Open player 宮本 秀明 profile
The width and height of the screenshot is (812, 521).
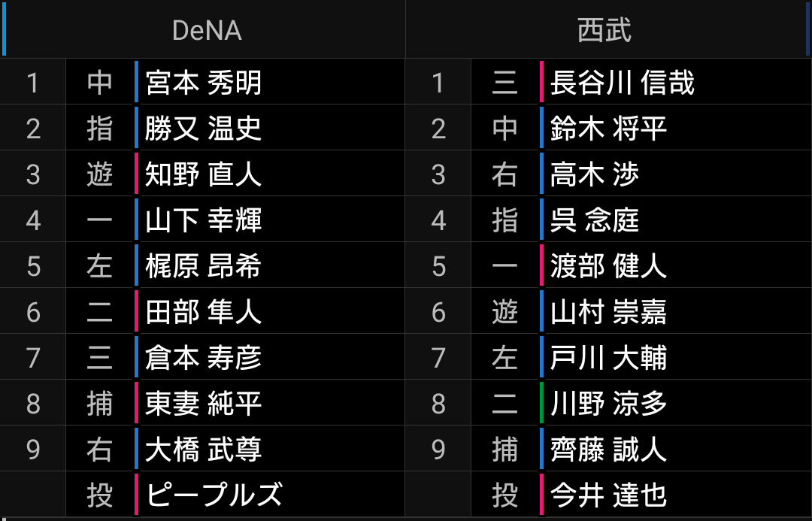[203, 83]
